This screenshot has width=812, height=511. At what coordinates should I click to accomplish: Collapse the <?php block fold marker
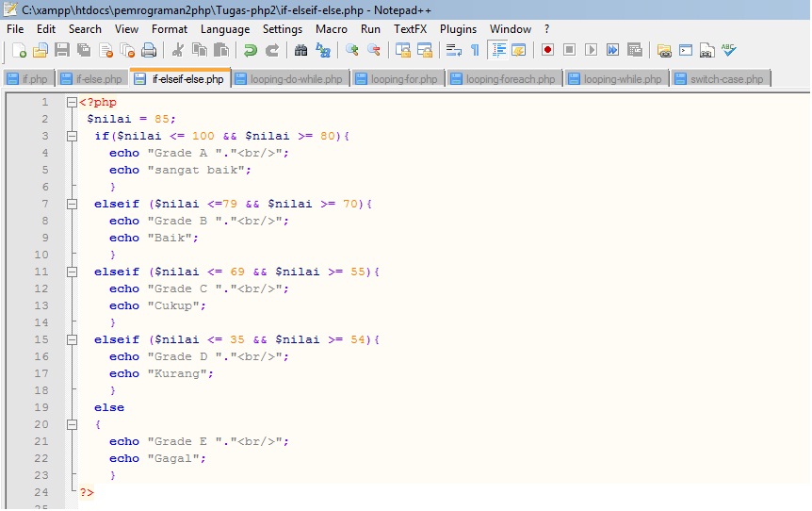coord(72,103)
